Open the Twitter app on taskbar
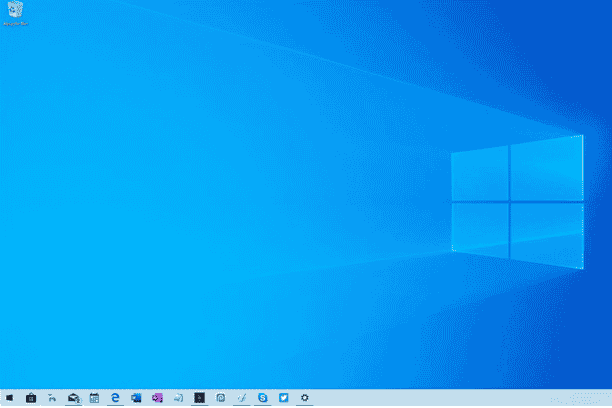The height and width of the screenshot is (408, 612). pyautogui.click(x=284, y=398)
